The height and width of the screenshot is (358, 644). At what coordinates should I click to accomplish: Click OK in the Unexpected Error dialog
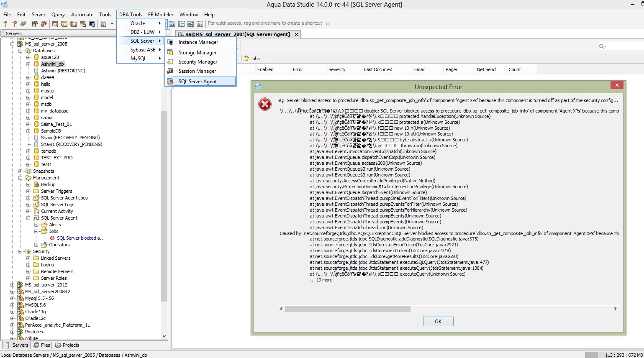tap(438, 321)
